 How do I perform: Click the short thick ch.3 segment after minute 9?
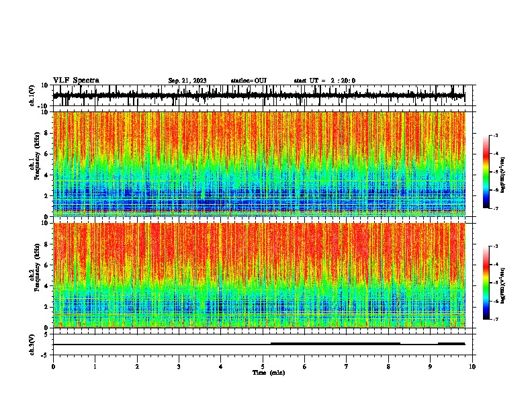point(451,344)
